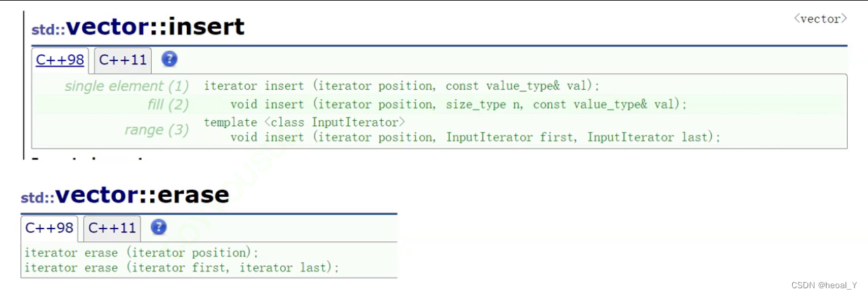Click the single element insert signature line

tap(402, 86)
